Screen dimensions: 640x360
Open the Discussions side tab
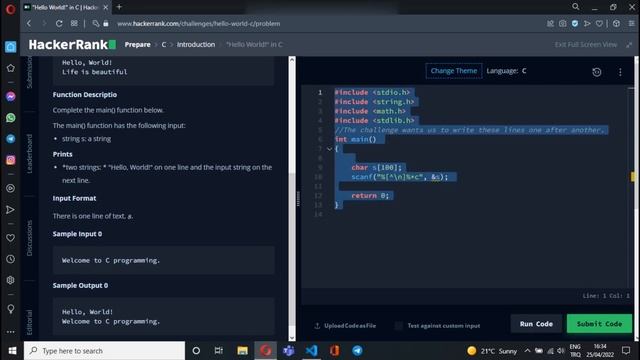(x=29, y=238)
